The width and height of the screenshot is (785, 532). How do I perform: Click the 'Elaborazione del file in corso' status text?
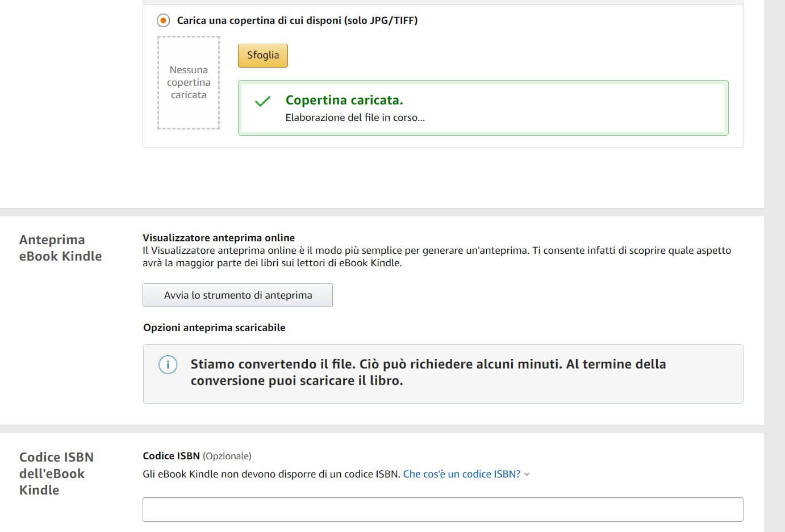tap(354, 118)
